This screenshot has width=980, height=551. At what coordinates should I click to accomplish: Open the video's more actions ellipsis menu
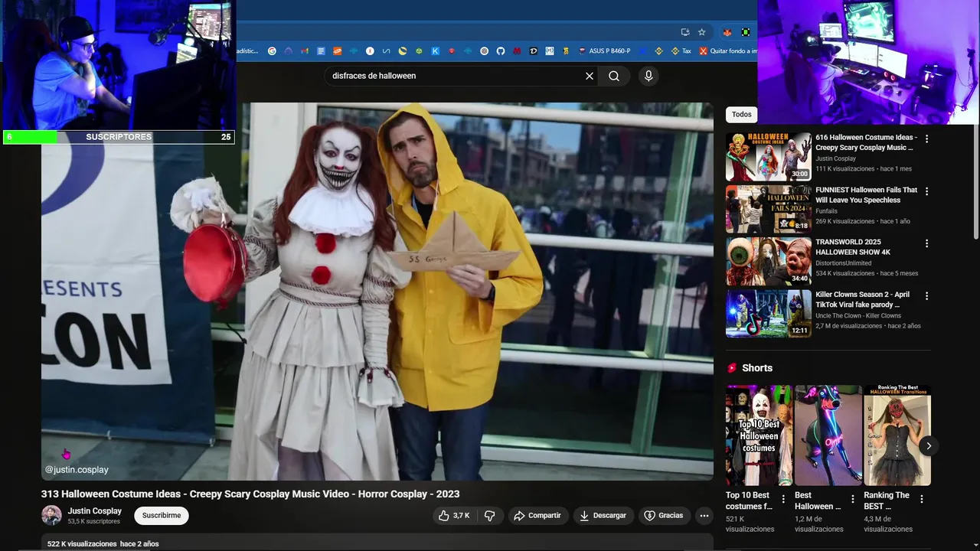704,516
